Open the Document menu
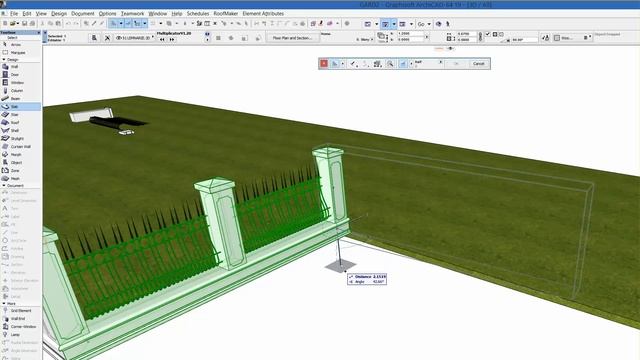 (x=82, y=13)
